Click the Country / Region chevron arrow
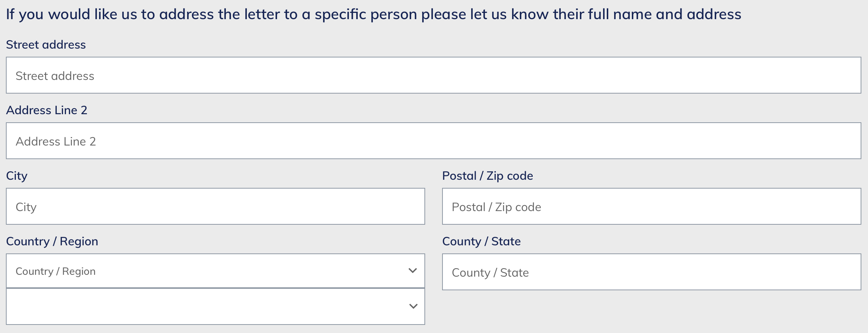Viewport: 868px width, 333px height. 413,271
